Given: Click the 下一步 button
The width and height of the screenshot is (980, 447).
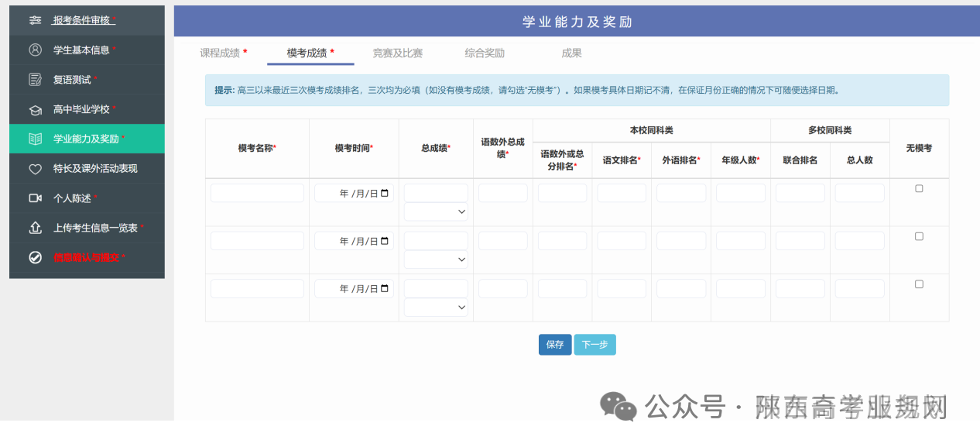Looking at the screenshot, I should pyautogui.click(x=595, y=345).
